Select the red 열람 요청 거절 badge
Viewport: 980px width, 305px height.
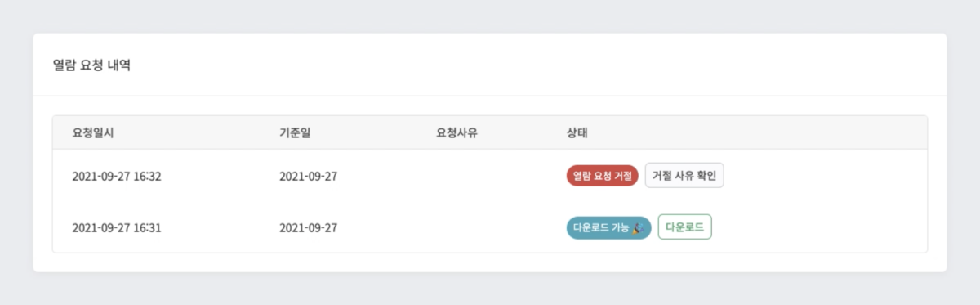pyautogui.click(x=603, y=176)
